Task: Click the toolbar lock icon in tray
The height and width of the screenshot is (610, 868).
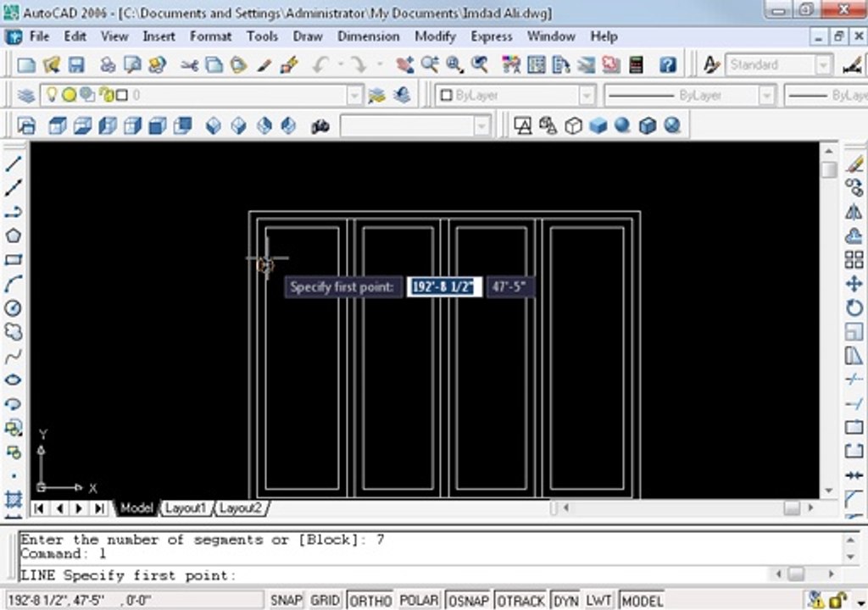Action: tap(837, 600)
